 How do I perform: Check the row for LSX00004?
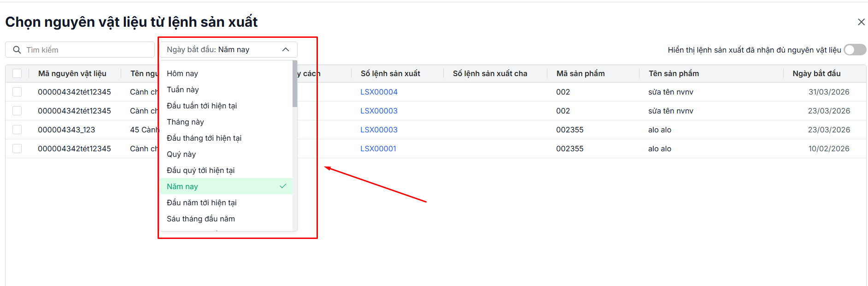(x=17, y=92)
